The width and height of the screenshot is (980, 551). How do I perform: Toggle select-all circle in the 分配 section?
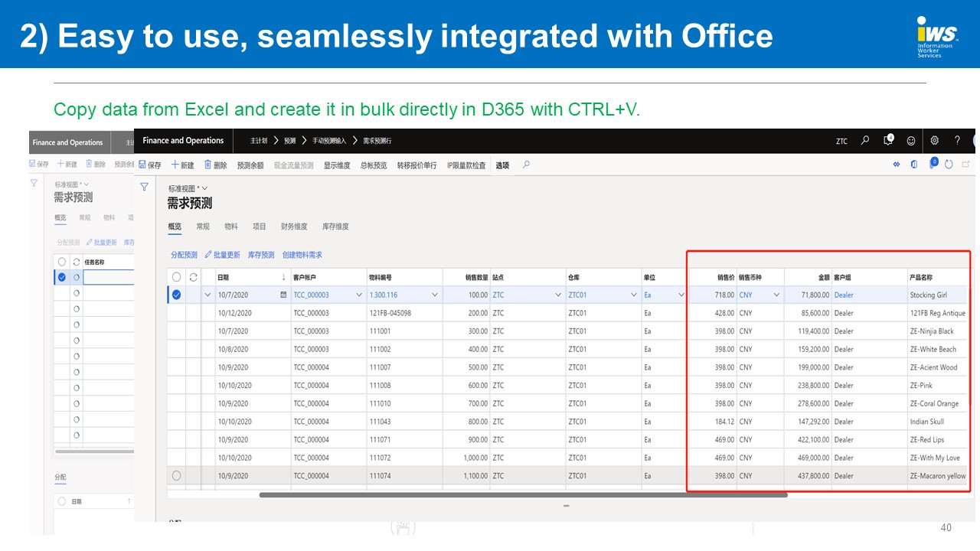coord(62,501)
